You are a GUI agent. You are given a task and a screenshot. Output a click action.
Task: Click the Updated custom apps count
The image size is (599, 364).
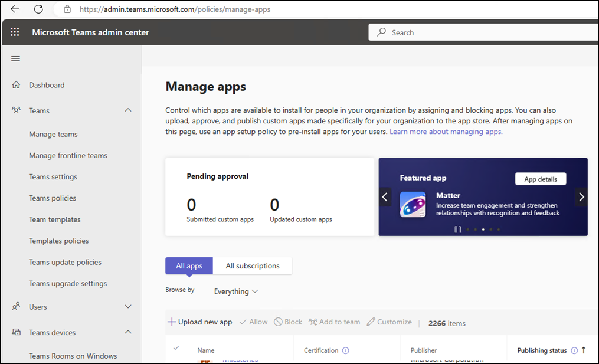tap(274, 205)
